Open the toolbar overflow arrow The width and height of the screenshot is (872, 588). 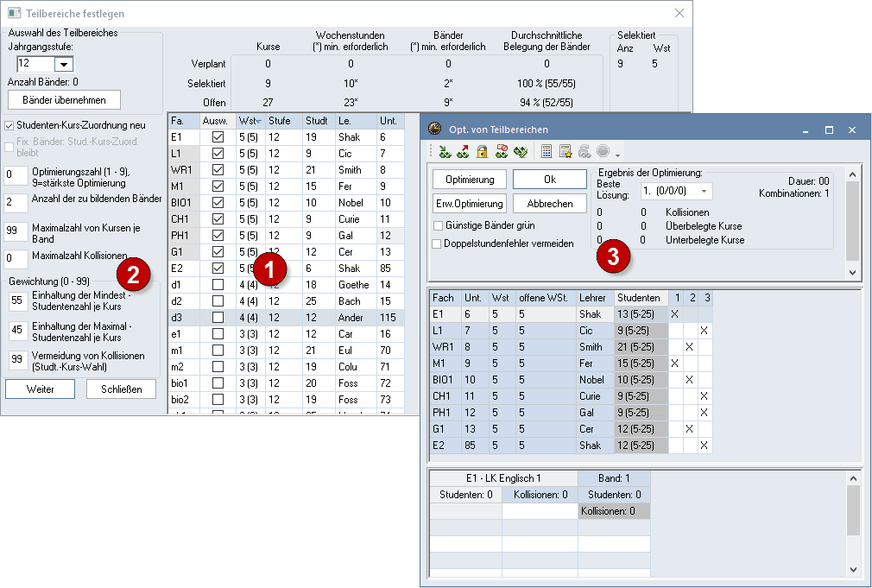pos(618,155)
